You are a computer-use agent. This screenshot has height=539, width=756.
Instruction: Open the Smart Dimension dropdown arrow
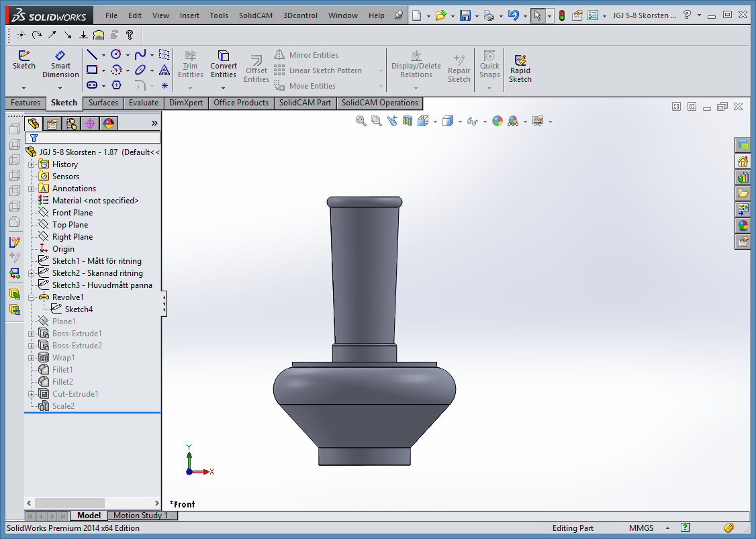pos(60,88)
